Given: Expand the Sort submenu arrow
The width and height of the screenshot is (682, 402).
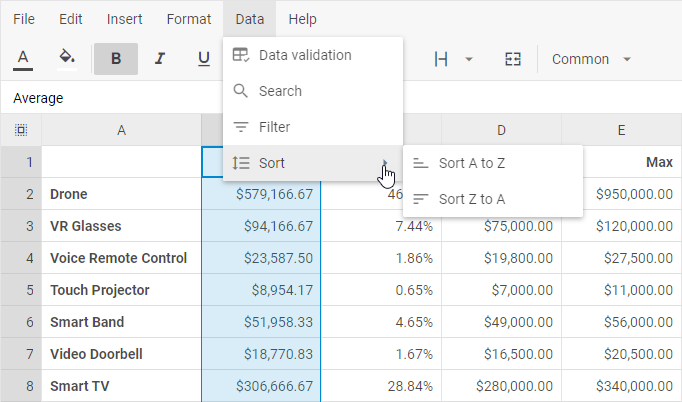Looking at the screenshot, I should (x=385, y=163).
